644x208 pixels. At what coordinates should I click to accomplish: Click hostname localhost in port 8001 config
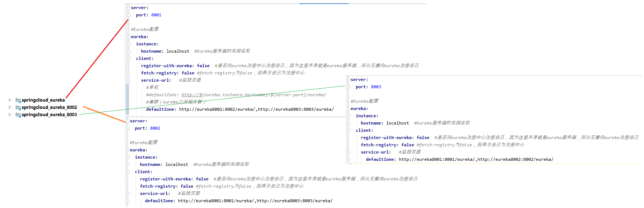(165, 51)
